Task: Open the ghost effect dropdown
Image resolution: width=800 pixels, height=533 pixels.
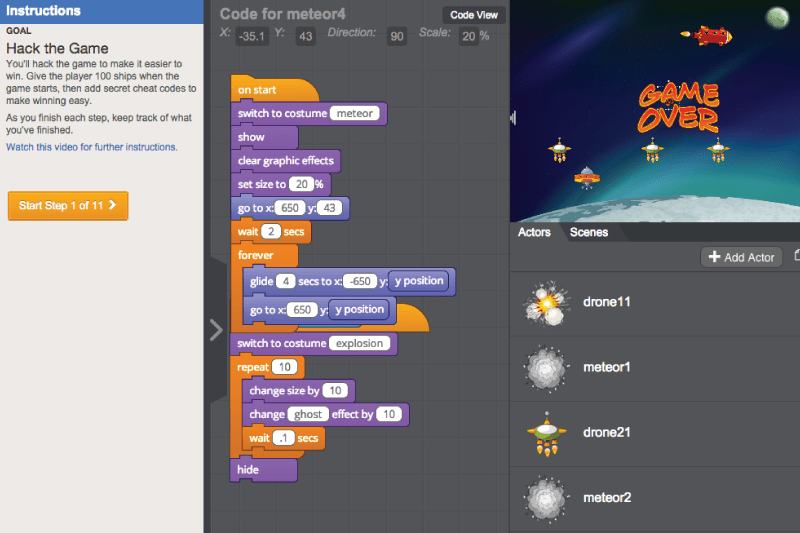Action: (308, 414)
